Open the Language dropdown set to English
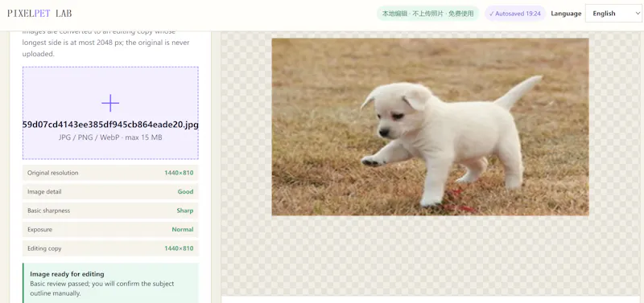644x303 pixels. pyautogui.click(x=613, y=14)
